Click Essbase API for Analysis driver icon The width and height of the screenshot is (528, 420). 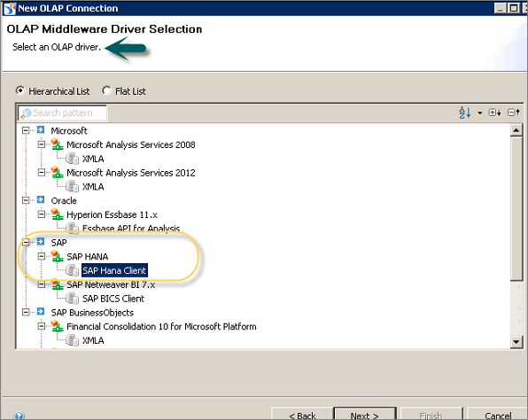[x=72, y=229]
